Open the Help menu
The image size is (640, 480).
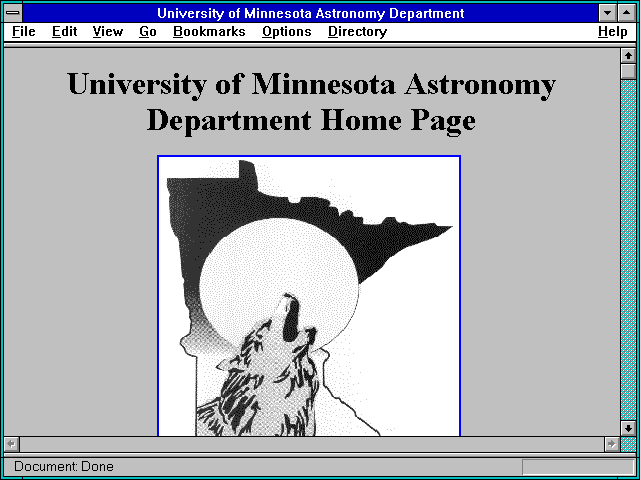613,32
